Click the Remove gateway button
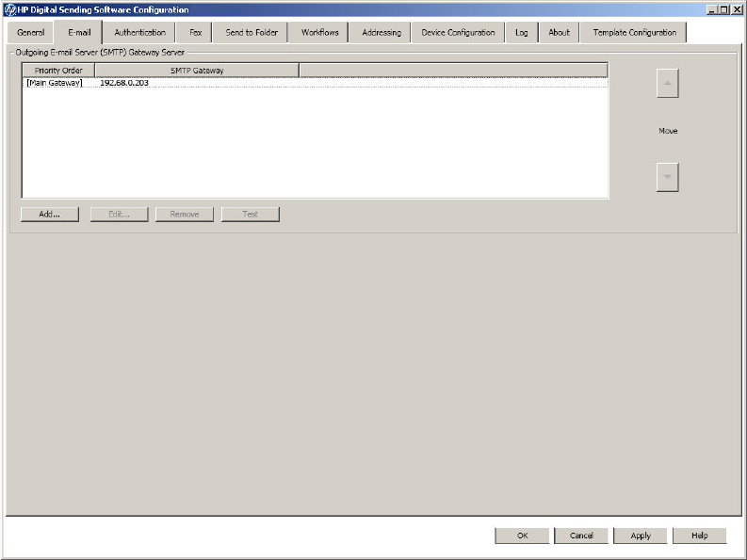Viewport: 747px width, 560px height. pos(185,215)
